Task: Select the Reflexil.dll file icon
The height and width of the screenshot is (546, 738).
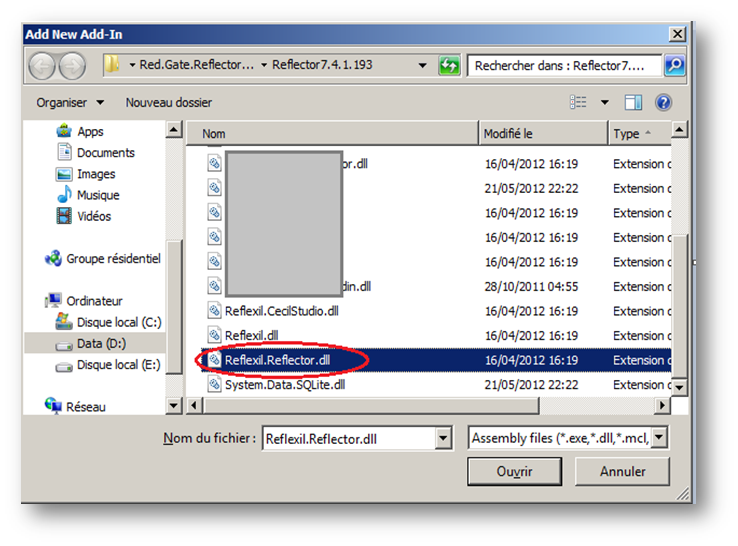Action: coord(214,335)
